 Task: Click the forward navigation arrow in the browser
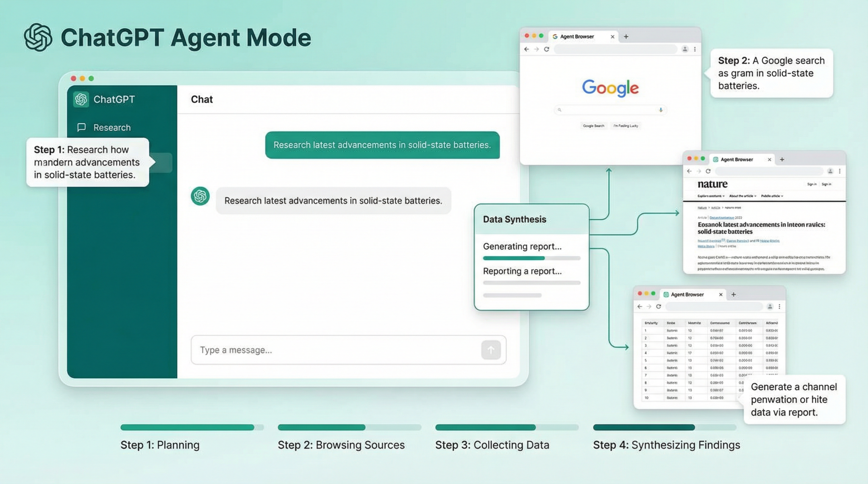(536, 49)
